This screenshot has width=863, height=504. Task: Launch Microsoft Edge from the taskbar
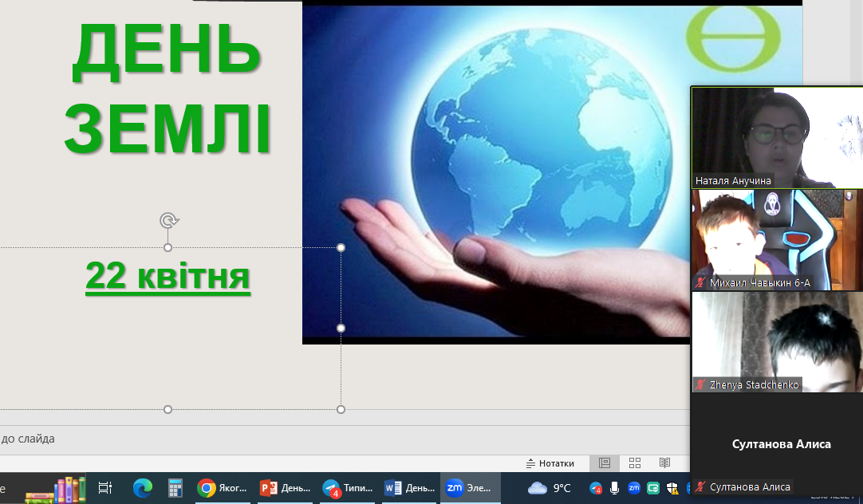143,487
